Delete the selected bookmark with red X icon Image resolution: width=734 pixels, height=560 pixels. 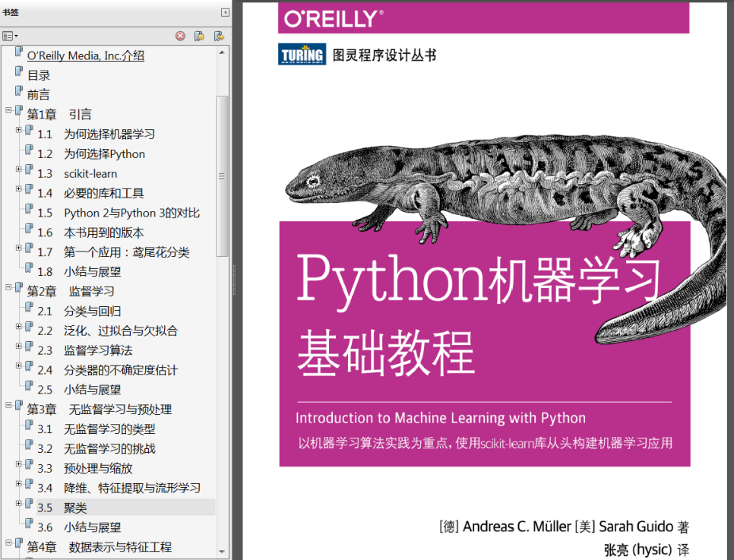(180, 36)
